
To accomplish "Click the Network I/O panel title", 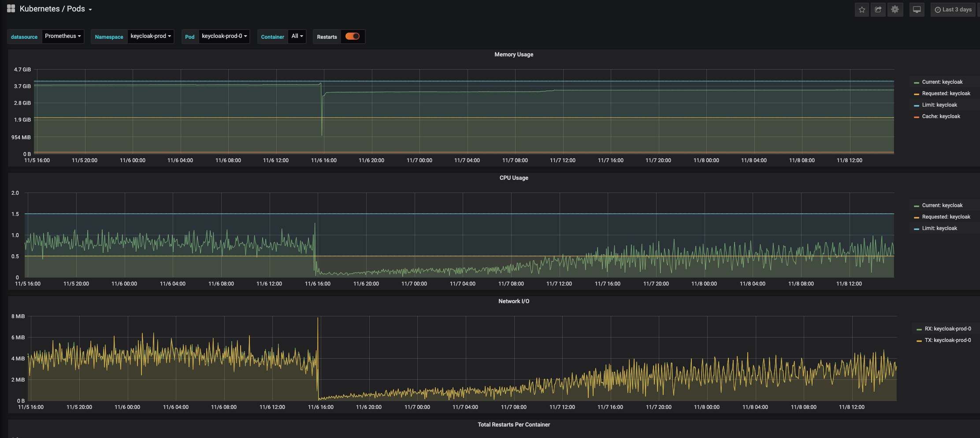I will tap(514, 301).
